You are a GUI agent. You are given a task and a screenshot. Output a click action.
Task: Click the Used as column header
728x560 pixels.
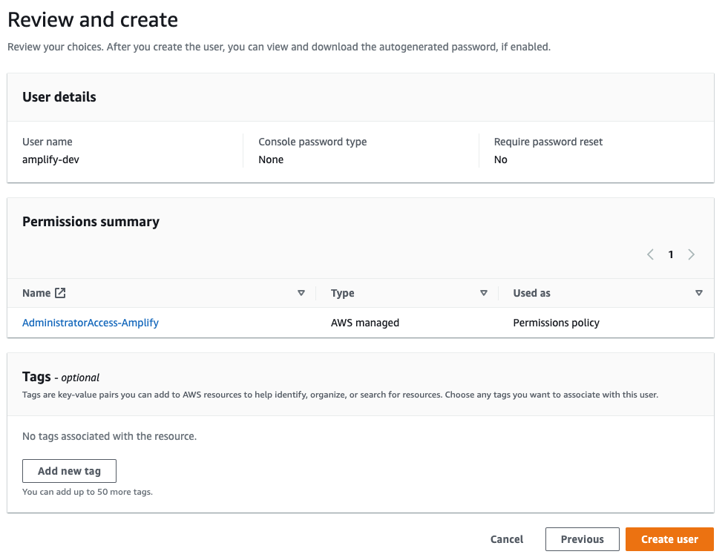tap(531, 293)
